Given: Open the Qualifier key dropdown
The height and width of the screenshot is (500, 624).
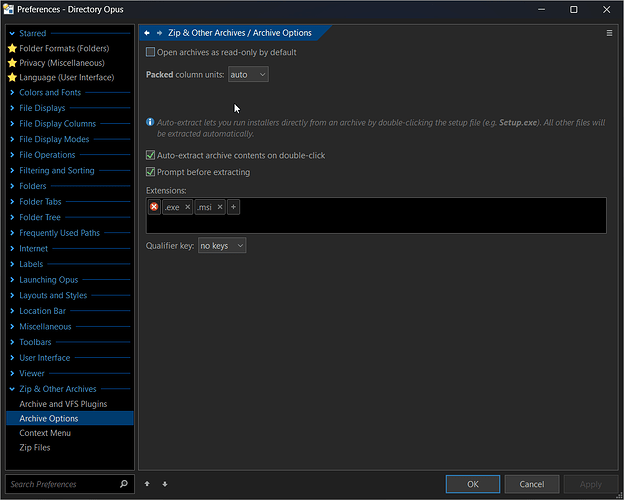Looking at the screenshot, I should pos(222,246).
